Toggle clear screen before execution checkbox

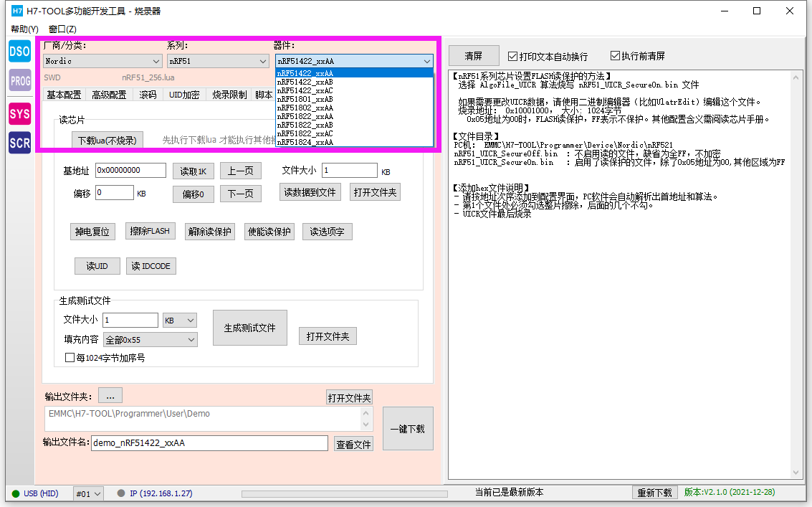pyautogui.click(x=615, y=55)
